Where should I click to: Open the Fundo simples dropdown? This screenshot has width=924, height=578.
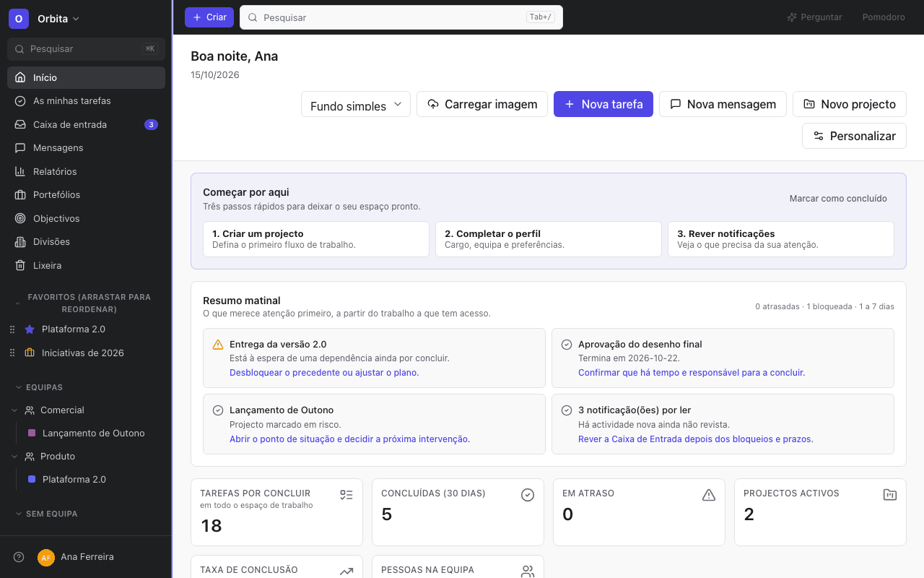point(356,104)
